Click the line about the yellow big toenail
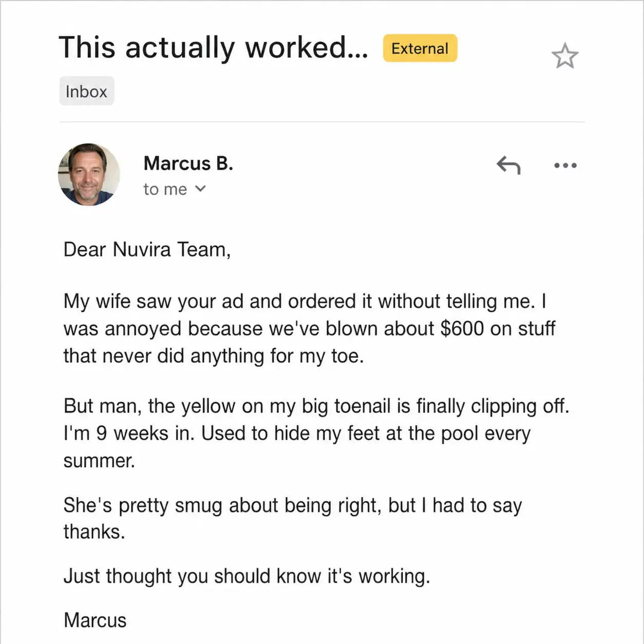 coord(316,406)
